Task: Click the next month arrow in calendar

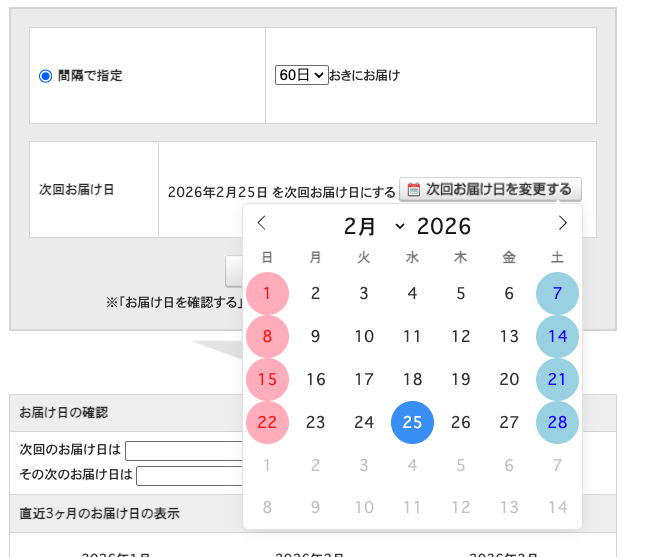Action: (x=562, y=223)
